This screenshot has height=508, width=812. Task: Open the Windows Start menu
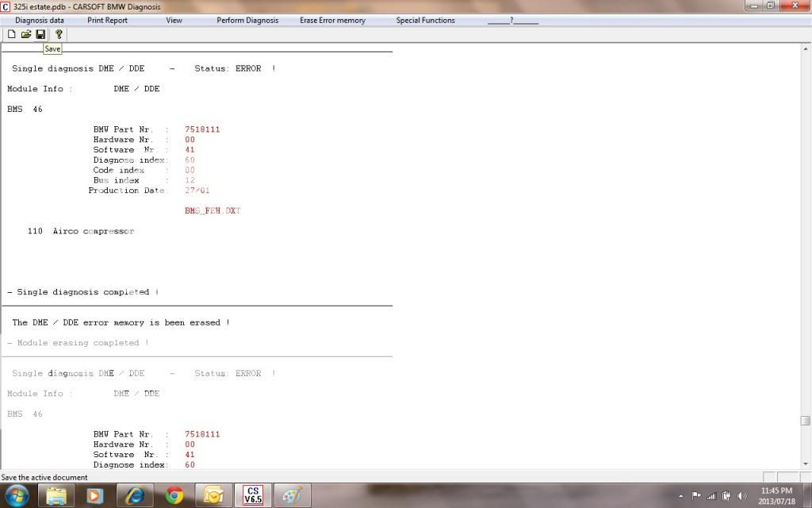pos(17,496)
